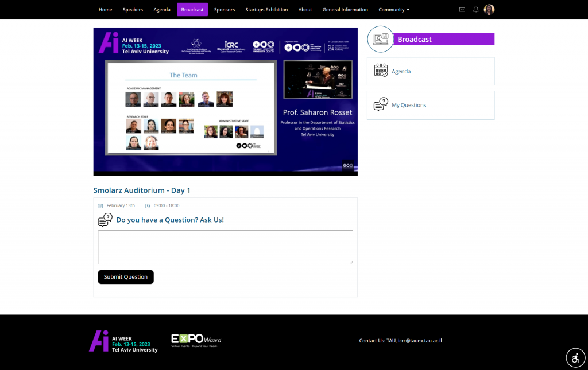Navigate to the Sponsors page
Image resolution: width=588 pixels, height=370 pixels.
click(x=225, y=10)
